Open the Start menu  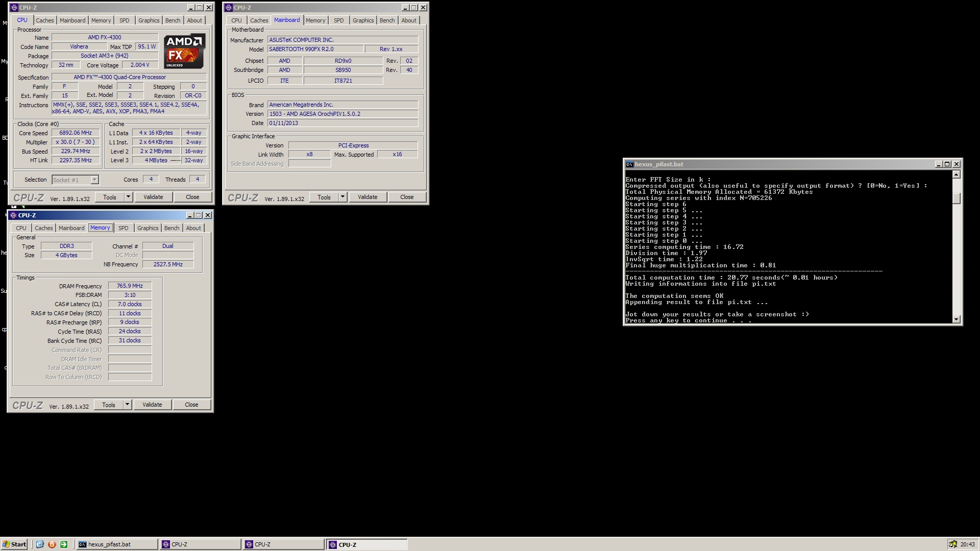pyautogui.click(x=14, y=544)
